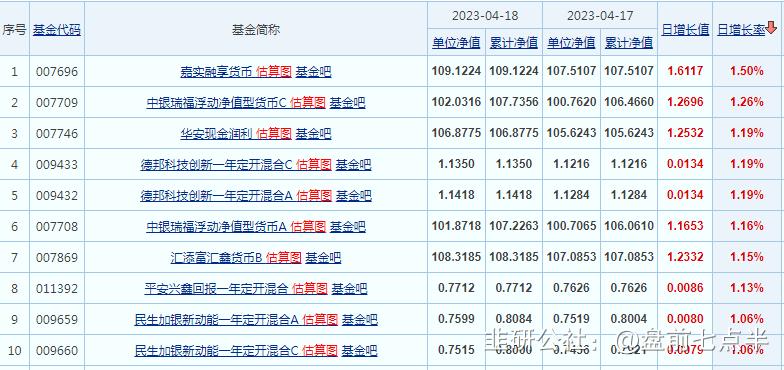Click 单位净值 header under 2023-04-17
This screenshot has height=370, width=784.
click(x=571, y=42)
